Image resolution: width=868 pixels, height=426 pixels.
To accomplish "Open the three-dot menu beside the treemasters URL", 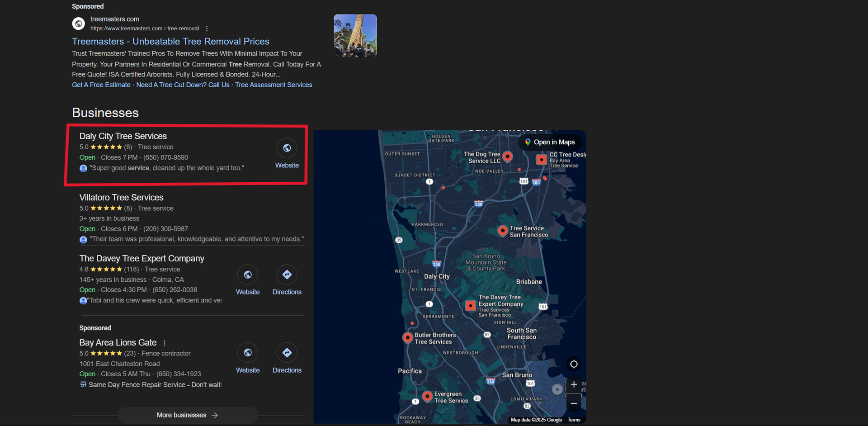I will pyautogui.click(x=207, y=28).
